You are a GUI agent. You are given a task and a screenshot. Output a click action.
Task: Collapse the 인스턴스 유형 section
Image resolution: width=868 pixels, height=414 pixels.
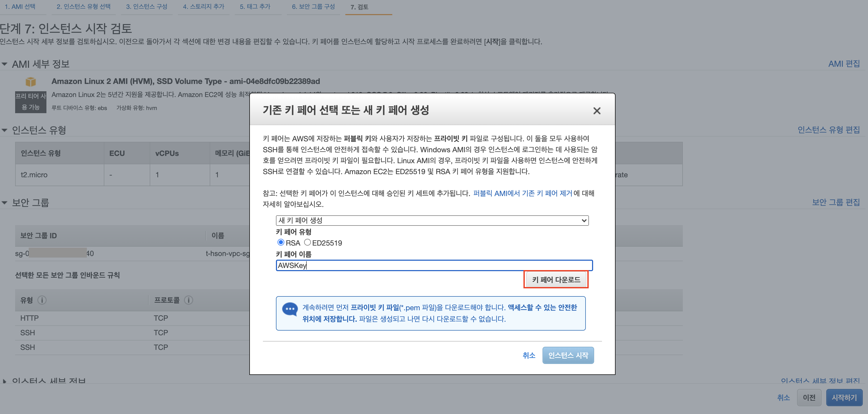tap(4, 130)
